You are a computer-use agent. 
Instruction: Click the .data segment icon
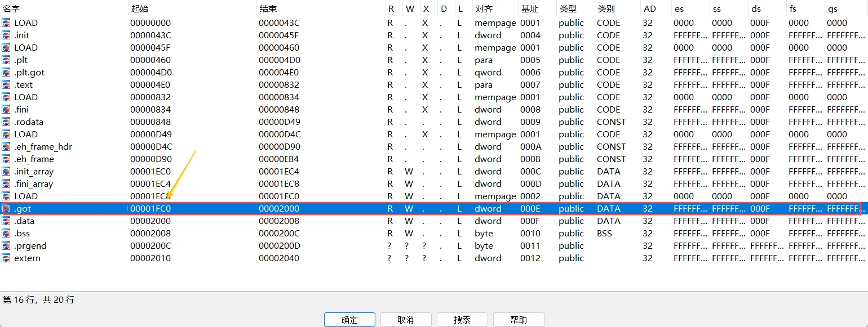(6, 221)
